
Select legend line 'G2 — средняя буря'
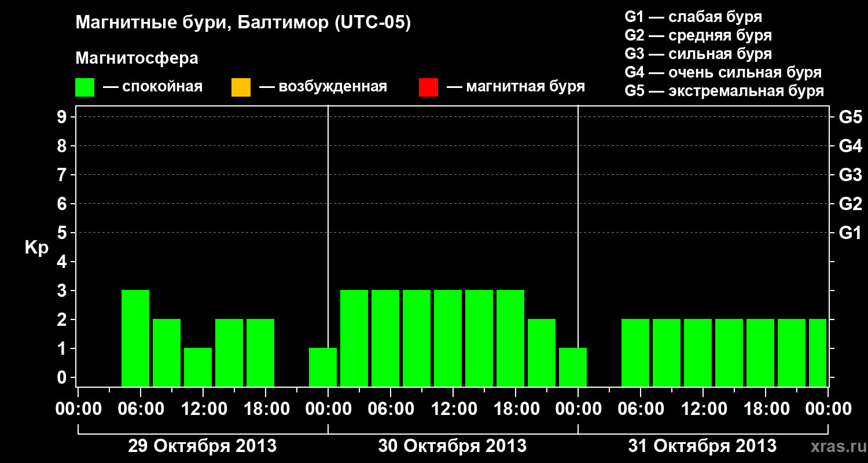pos(698,35)
